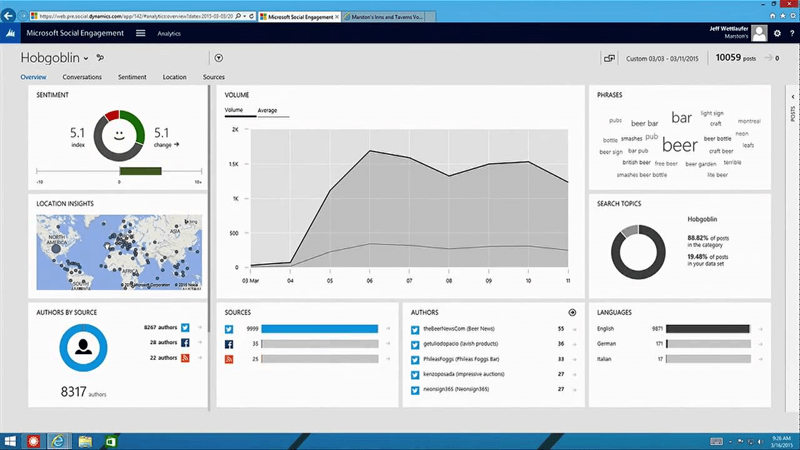Image resolution: width=800 pixels, height=450 pixels.
Task: Drill into the Facebook source row arrow
Action: coord(388,344)
